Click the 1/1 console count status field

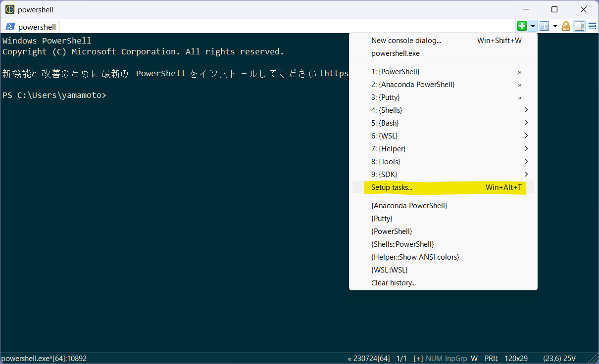(401, 359)
